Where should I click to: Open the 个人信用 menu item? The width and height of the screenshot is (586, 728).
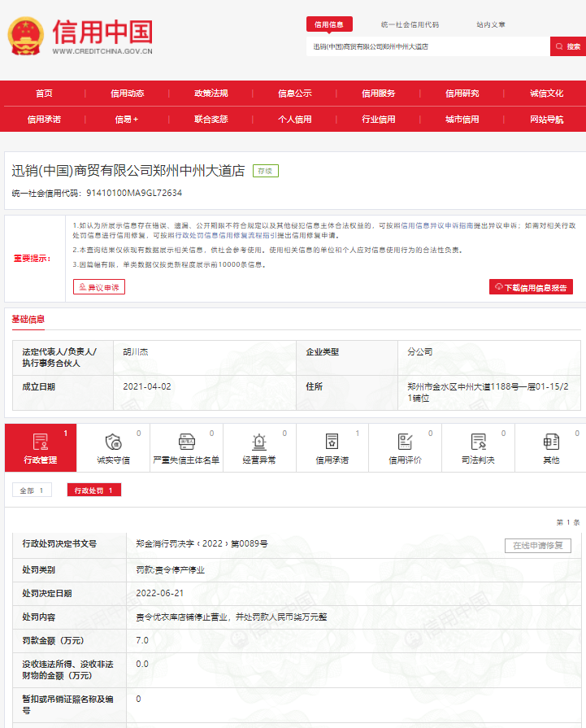pos(294,120)
